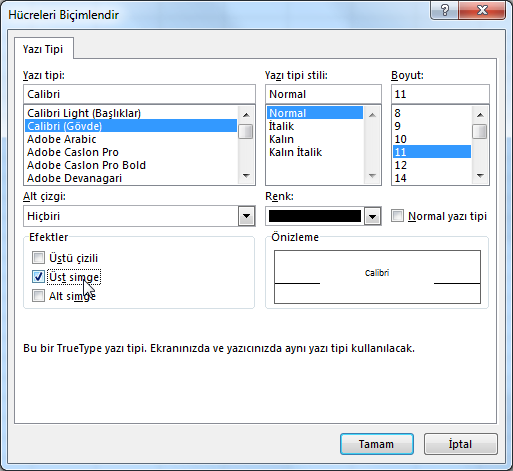Click the Boyut size input field
Image resolution: width=513 pixels, height=471 pixels.
[x=440, y=94]
